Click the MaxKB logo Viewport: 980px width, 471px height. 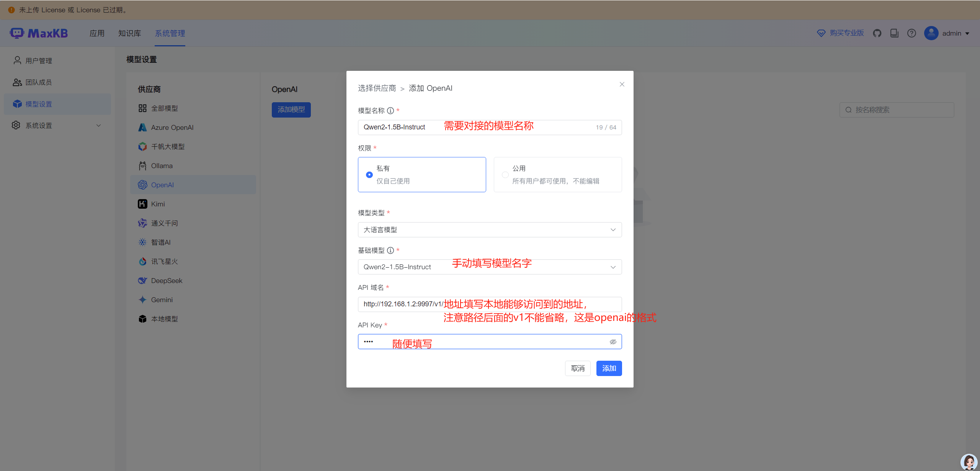point(39,33)
